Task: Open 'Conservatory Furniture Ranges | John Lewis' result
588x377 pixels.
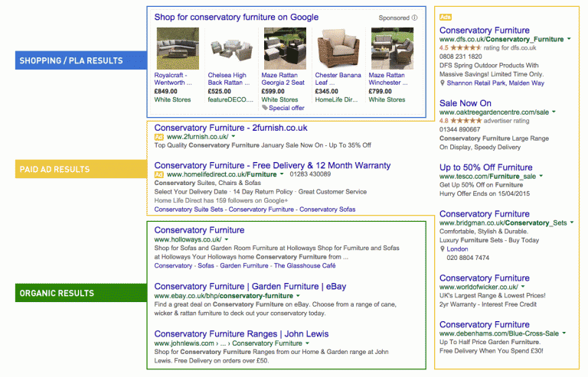Action: (241, 334)
